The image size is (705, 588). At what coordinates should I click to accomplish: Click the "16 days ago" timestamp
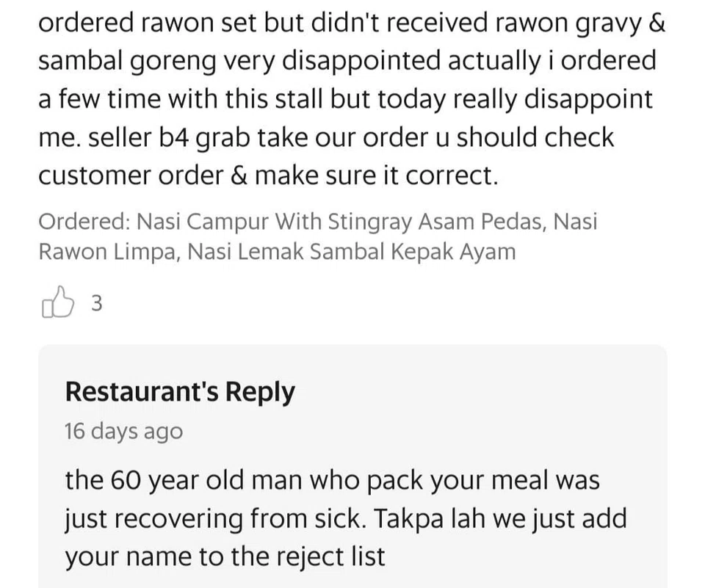tap(123, 431)
